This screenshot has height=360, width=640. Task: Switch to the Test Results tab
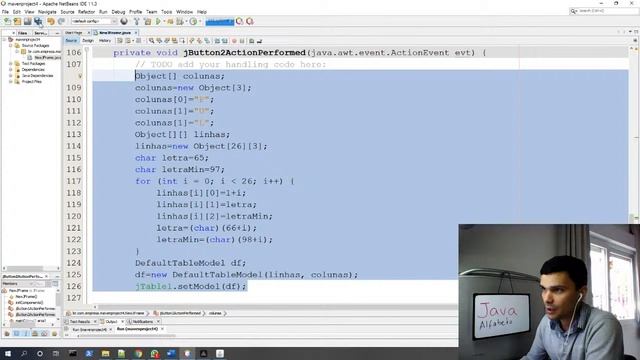(80, 322)
